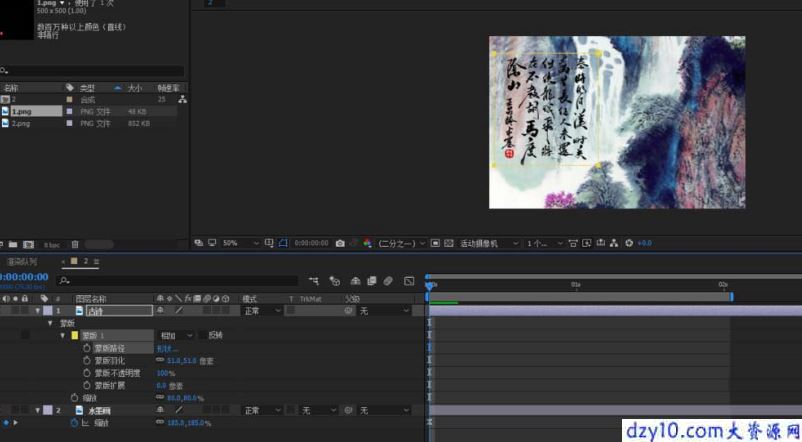The width and height of the screenshot is (802, 442).
Task: Click the timeline layer search field
Action: [177, 280]
